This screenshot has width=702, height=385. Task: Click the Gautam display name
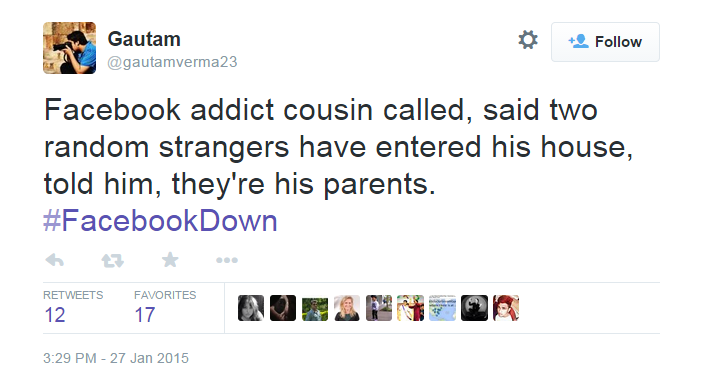144,39
